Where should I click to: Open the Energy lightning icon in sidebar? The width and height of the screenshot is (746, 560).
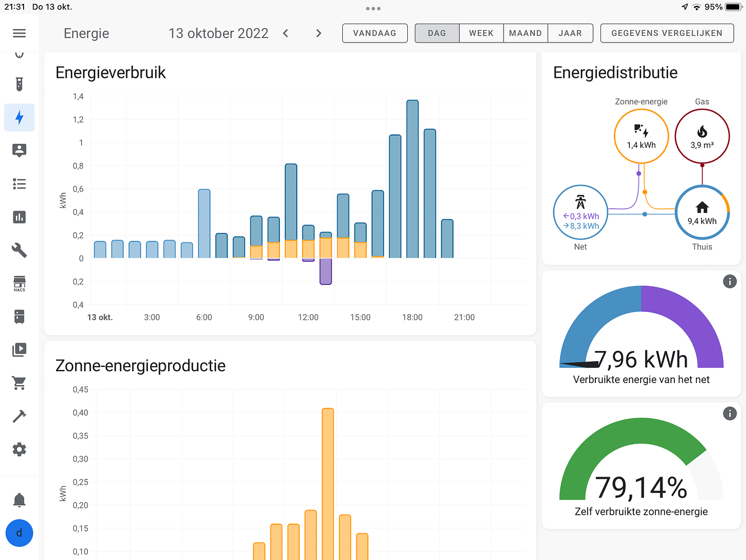(19, 118)
